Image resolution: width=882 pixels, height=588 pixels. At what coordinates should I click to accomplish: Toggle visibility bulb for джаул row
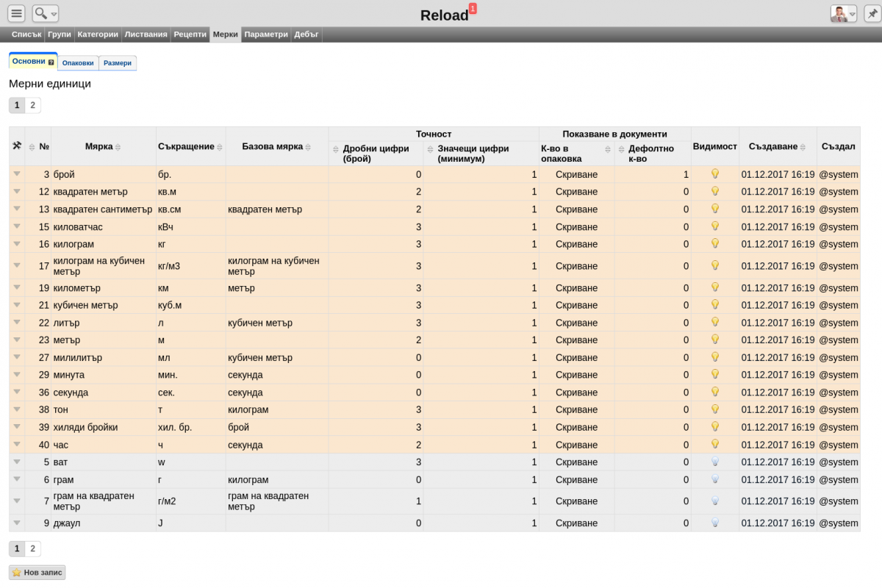[714, 523]
